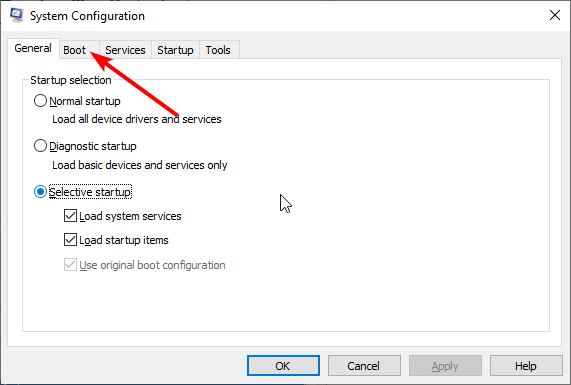Screen dimensions: 571x385
Task: Click the Cancel button
Action: pyautogui.click(x=364, y=365)
